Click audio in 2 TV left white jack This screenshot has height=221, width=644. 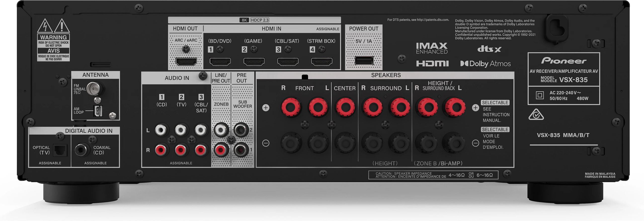point(180,130)
